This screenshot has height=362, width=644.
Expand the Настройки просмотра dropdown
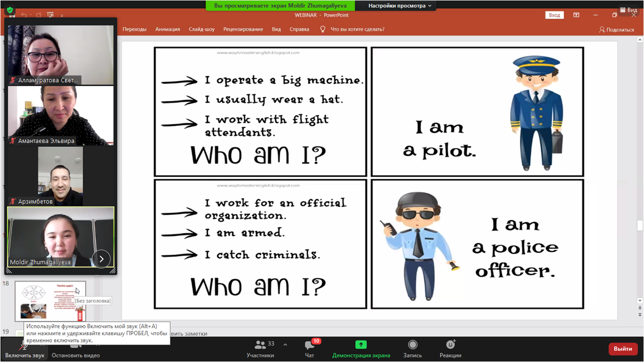[399, 6]
